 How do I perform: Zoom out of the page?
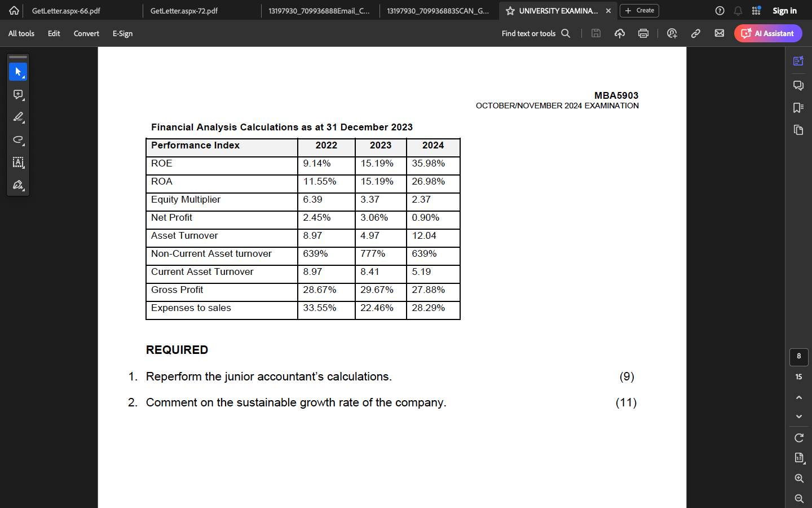point(799,498)
